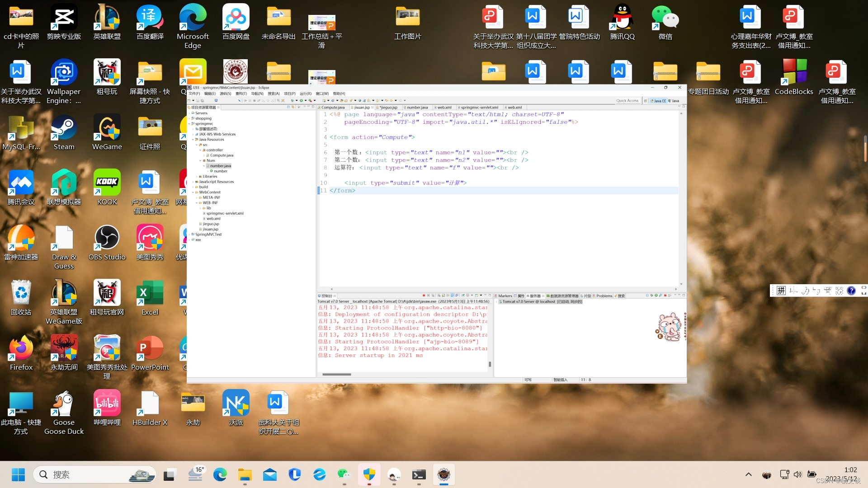The height and width of the screenshot is (488, 868).
Task: Collapse the springmvc project node
Action: (189, 123)
